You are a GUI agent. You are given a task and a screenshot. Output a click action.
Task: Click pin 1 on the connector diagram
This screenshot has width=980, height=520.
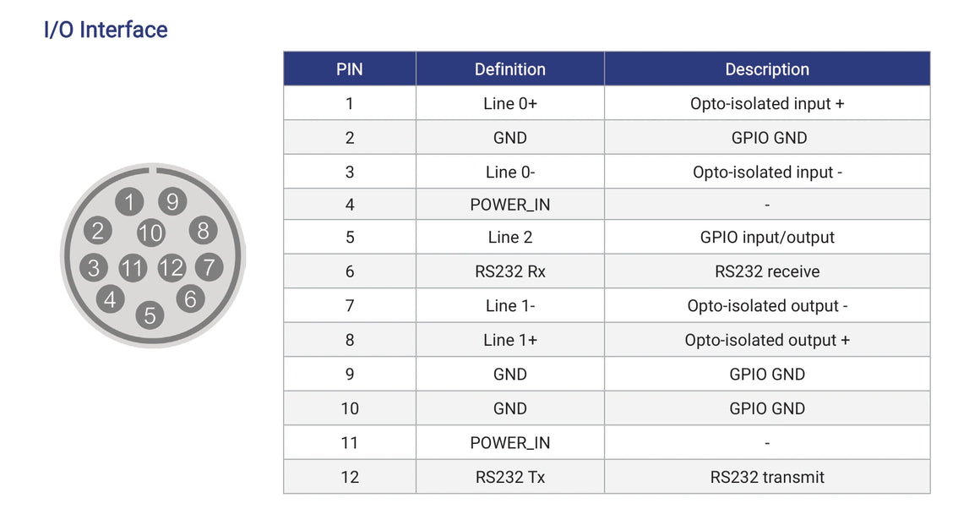(x=129, y=201)
